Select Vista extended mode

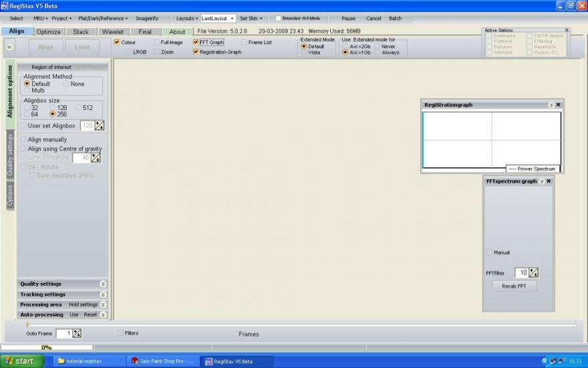coord(304,53)
